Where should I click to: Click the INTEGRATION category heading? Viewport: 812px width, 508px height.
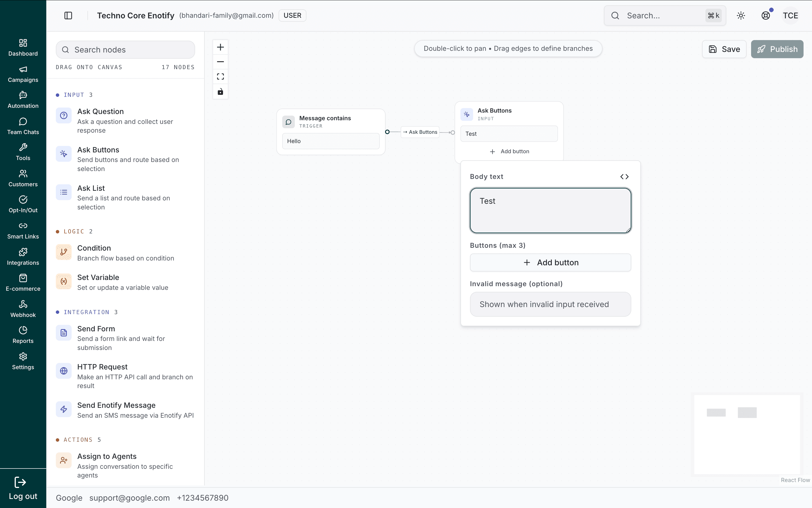(x=87, y=312)
